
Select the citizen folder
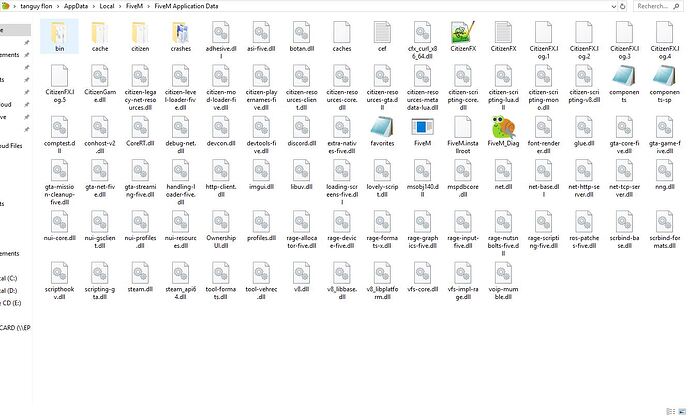tap(140, 36)
